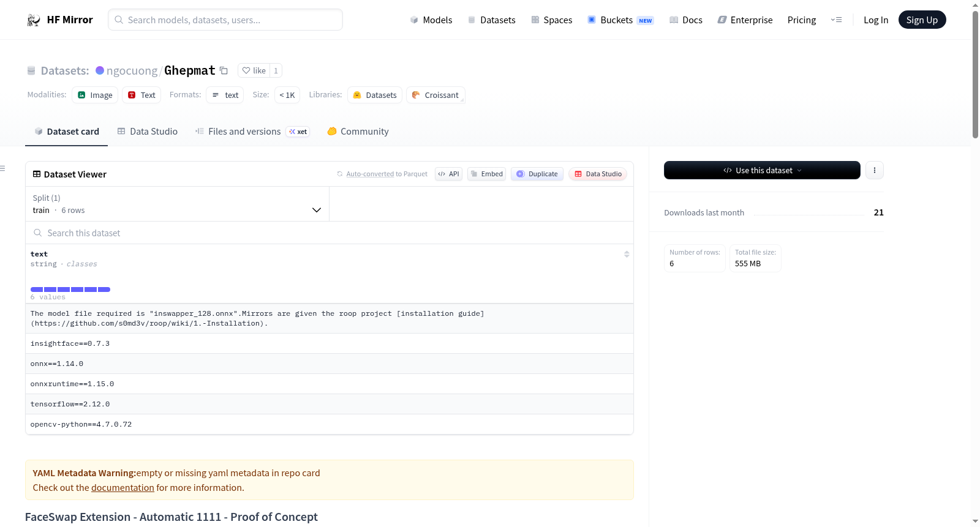Open the documentation link in warning
Image resolution: width=980 pixels, height=527 pixels.
123,488
